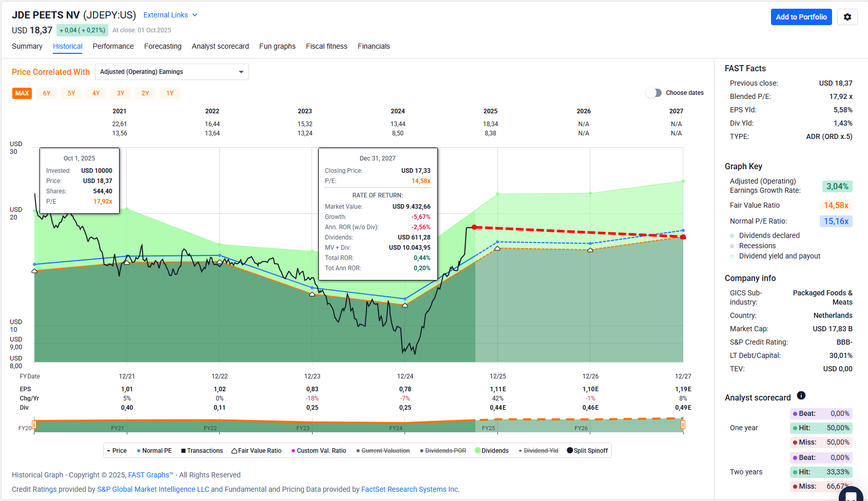Enable the Choose dates switch
This screenshot has width=868, height=501.
coord(654,93)
